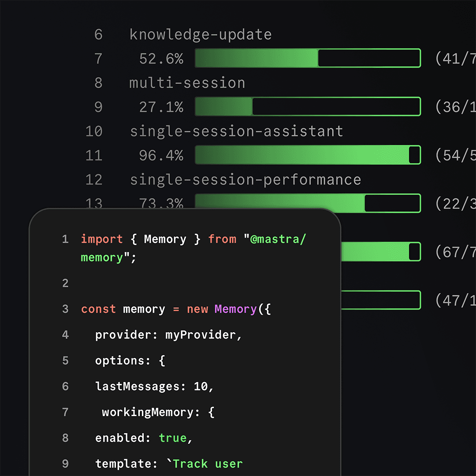Place cursor on lastMessages: 10 line
The height and width of the screenshot is (476, 476).
coord(154,387)
